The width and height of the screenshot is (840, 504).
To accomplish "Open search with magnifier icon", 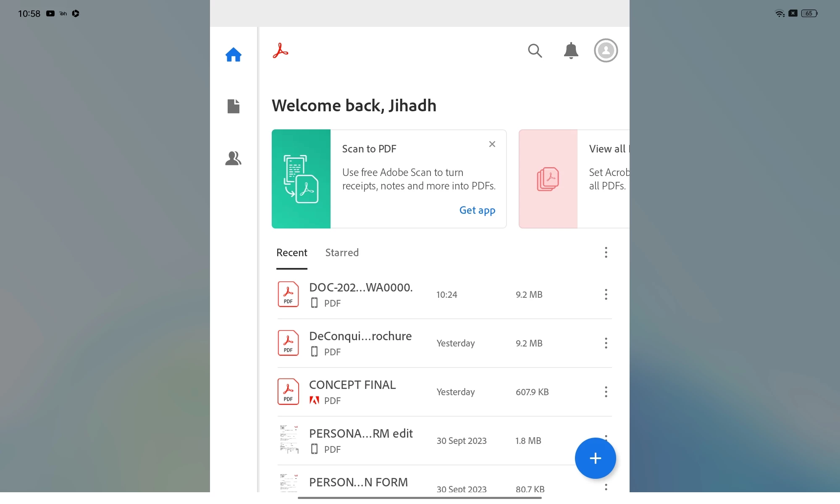I will click(535, 51).
